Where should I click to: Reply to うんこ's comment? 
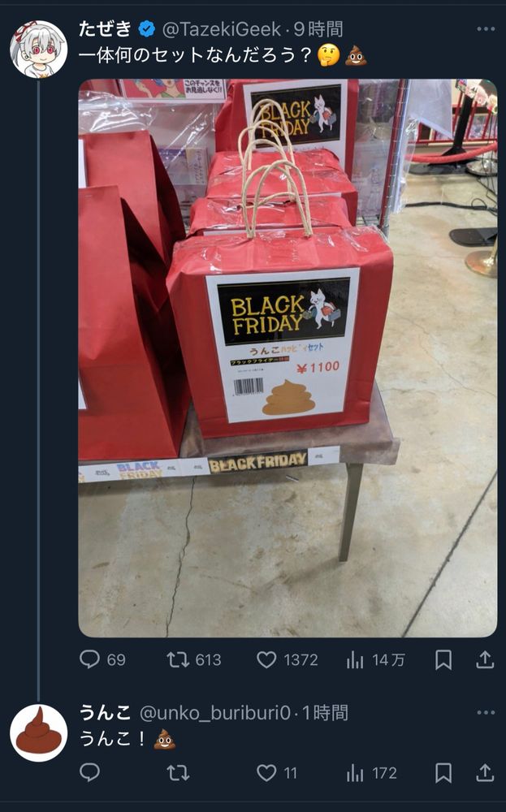[89, 773]
